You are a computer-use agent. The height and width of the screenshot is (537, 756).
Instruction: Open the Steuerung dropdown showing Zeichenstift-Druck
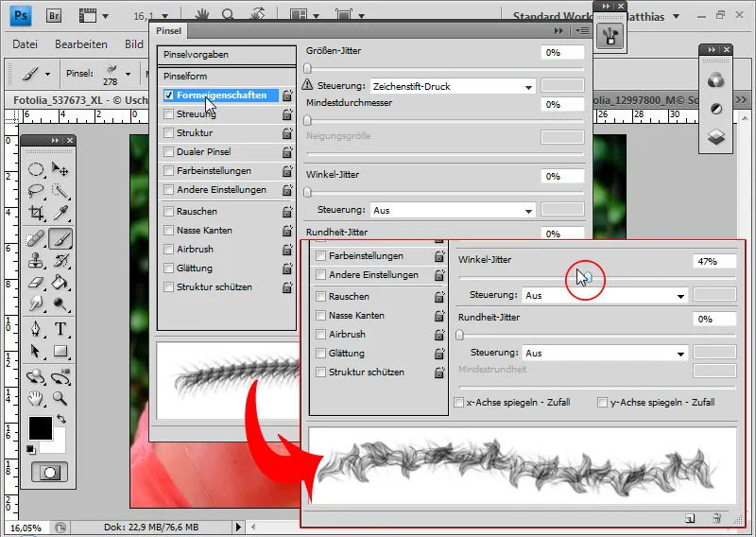[453, 86]
